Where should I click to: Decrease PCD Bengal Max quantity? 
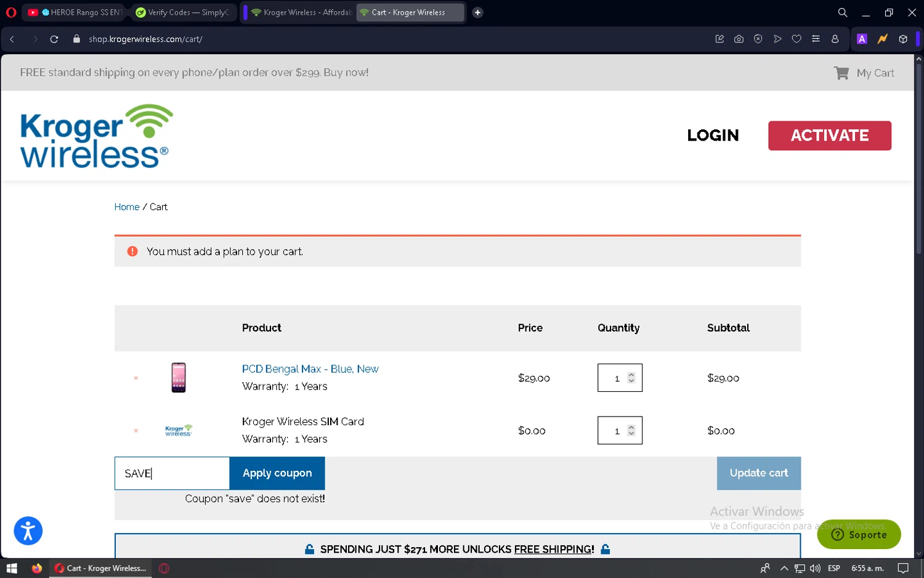631,381
